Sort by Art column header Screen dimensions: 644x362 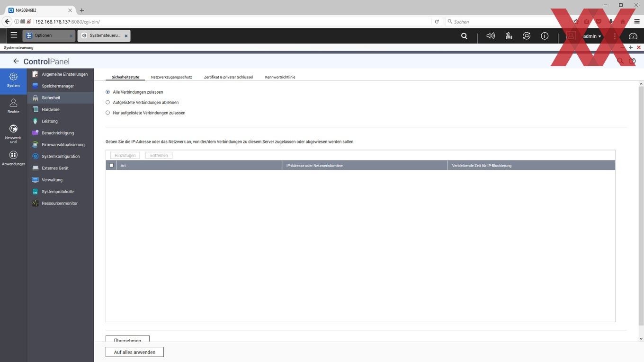[199, 165]
